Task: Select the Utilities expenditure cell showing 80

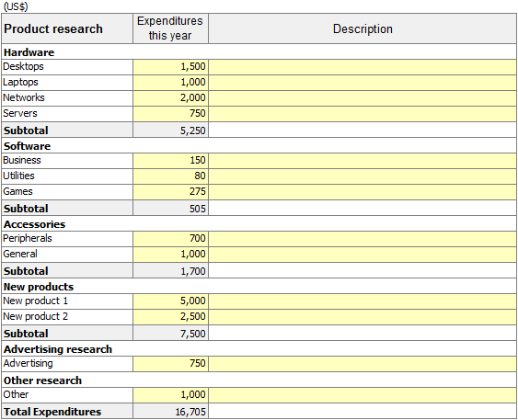Action: click(170, 176)
